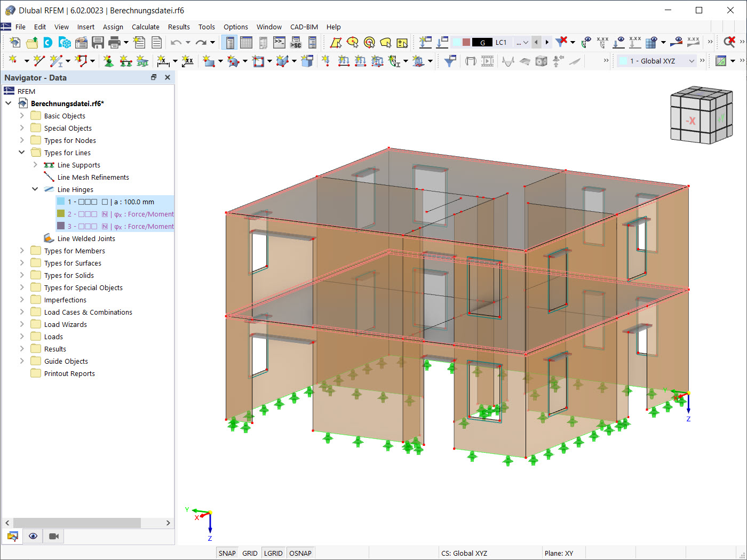Click the New Opening tool icon
The width and height of the screenshot is (747, 560).
click(x=258, y=61)
